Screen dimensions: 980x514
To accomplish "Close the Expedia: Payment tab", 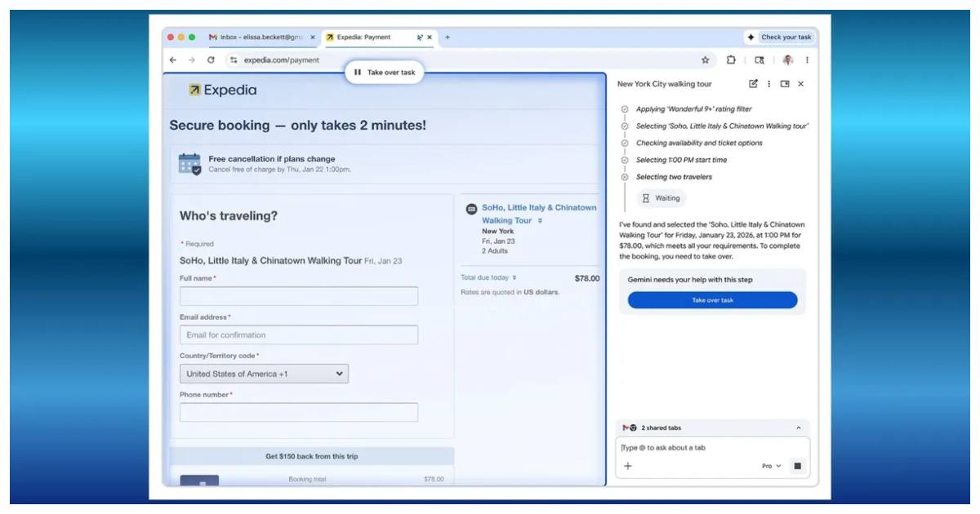I will (x=430, y=38).
